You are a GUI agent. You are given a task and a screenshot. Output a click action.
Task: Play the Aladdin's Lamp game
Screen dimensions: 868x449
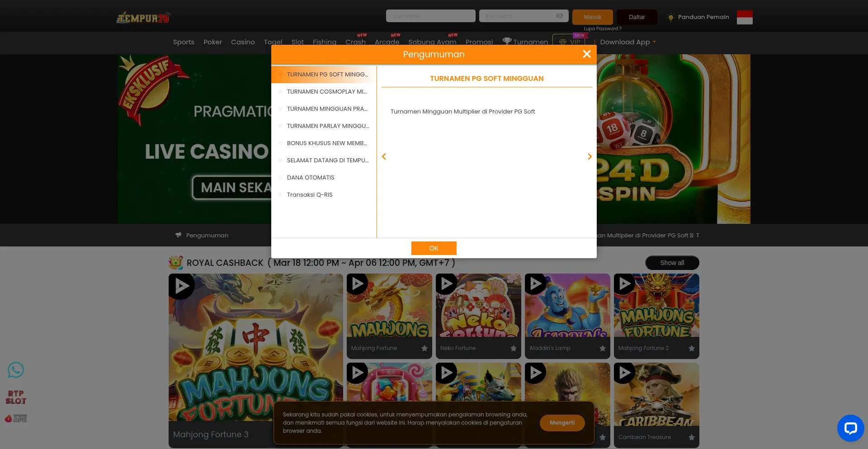(536, 284)
